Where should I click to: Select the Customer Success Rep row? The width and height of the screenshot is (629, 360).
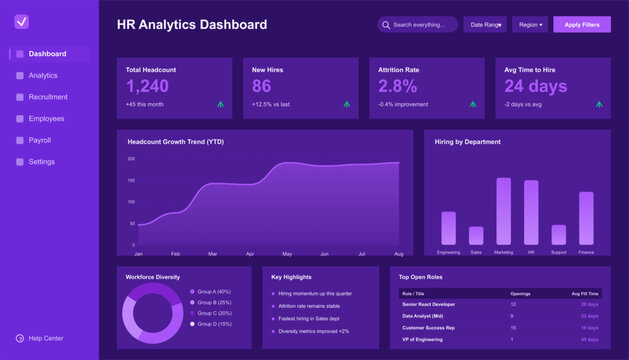pyautogui.click(x=500, y=328)
